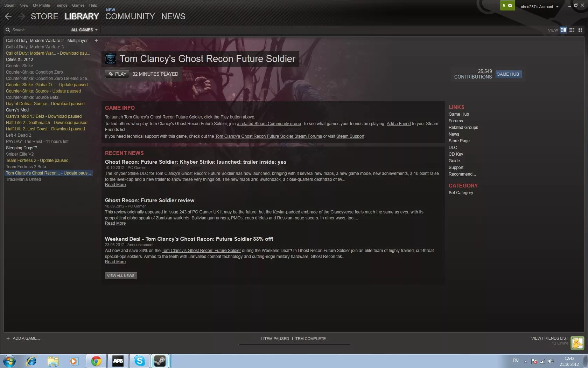This screenshot has width=588, height=368.
Task: Click the plus icon beside Modern Warfare 2
Action: [x=96, y=40]
